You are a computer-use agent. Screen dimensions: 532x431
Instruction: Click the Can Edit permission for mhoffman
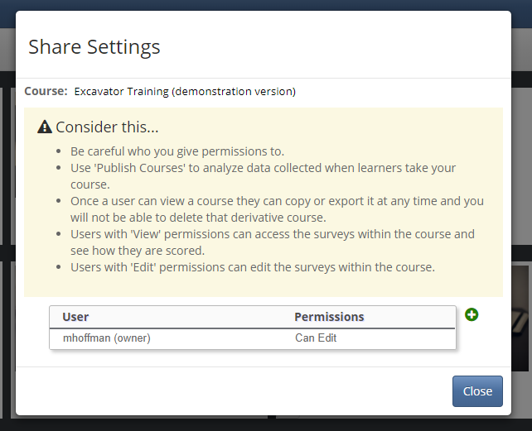point(316,338)
